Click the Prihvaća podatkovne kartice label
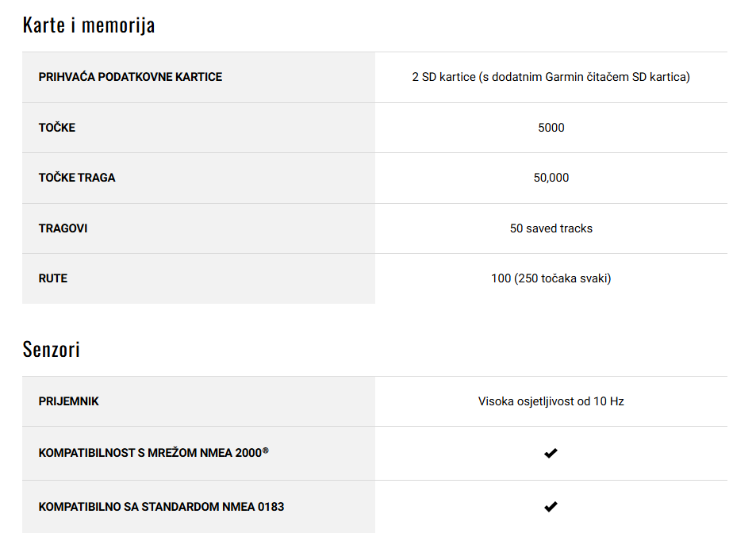Viewport: 756px width, 556px height. click(130, 77)
